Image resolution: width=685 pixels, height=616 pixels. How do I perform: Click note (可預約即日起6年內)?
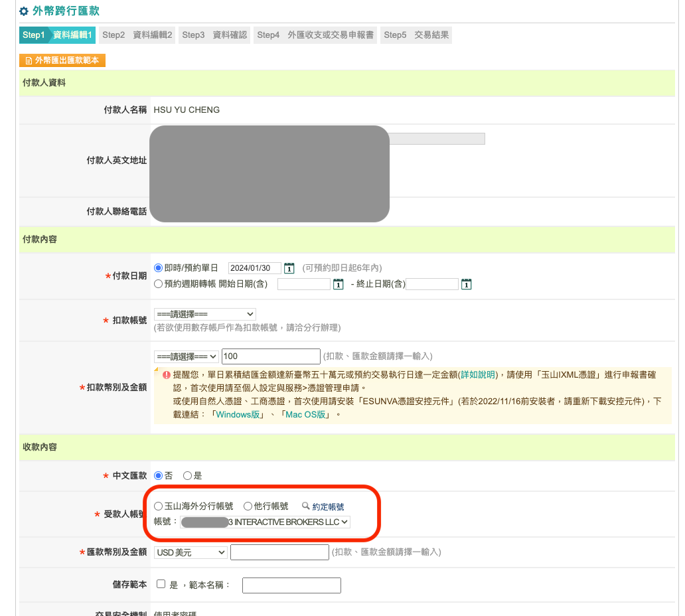(342, 268)
